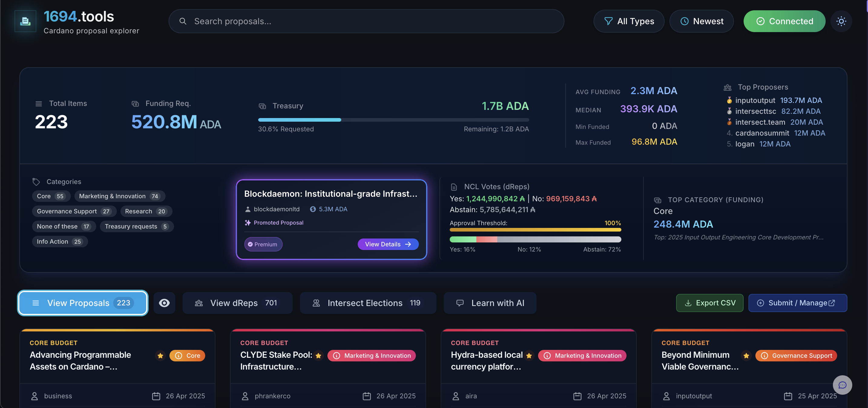Click the 1694.tools logo icon
Image resolution: width=868 pixels, height=408 pixels.
click(x=25, y=21)
